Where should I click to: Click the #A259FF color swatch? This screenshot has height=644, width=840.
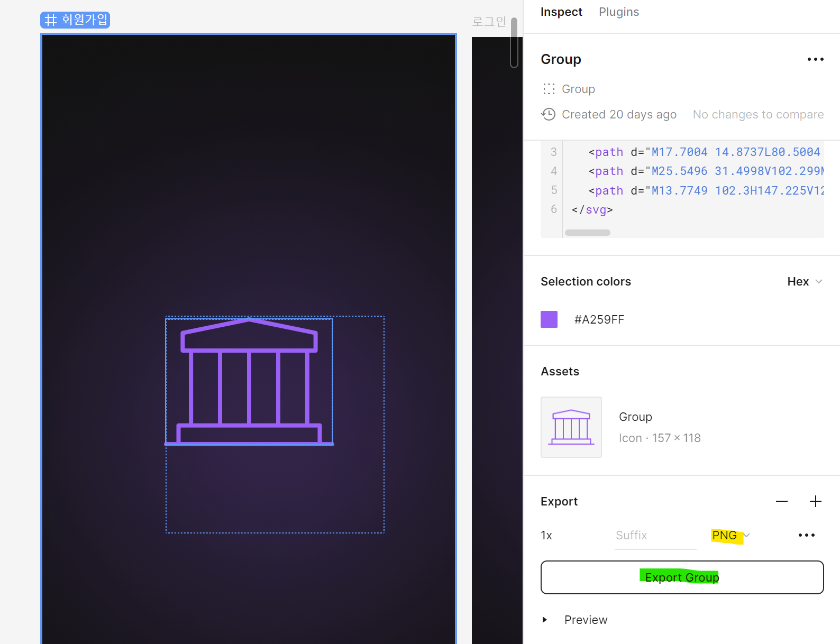click(549, 319)
